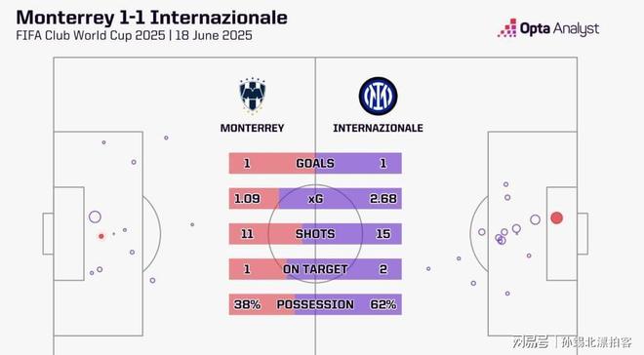Click the 2.68 xG value
The image size is (644, 355).
382,199
